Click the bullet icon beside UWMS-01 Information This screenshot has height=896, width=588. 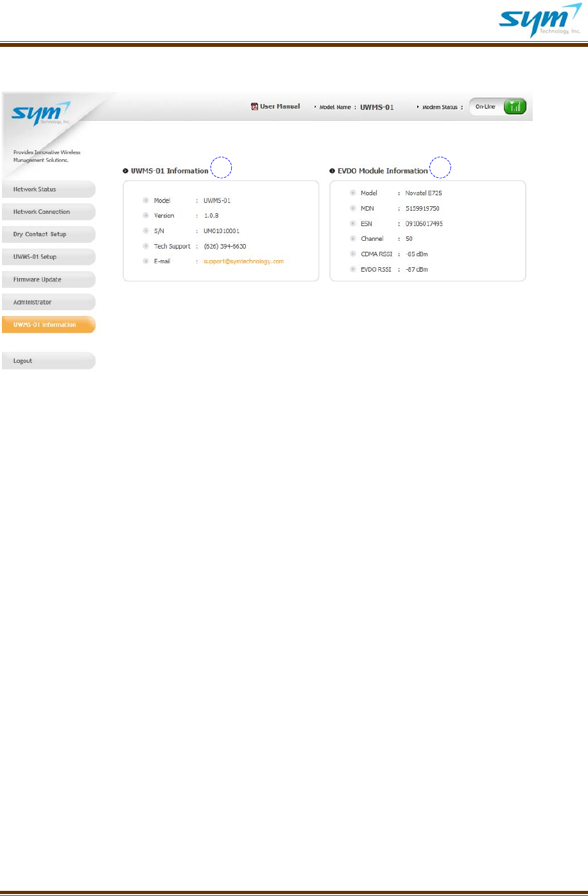click(125, 171)
